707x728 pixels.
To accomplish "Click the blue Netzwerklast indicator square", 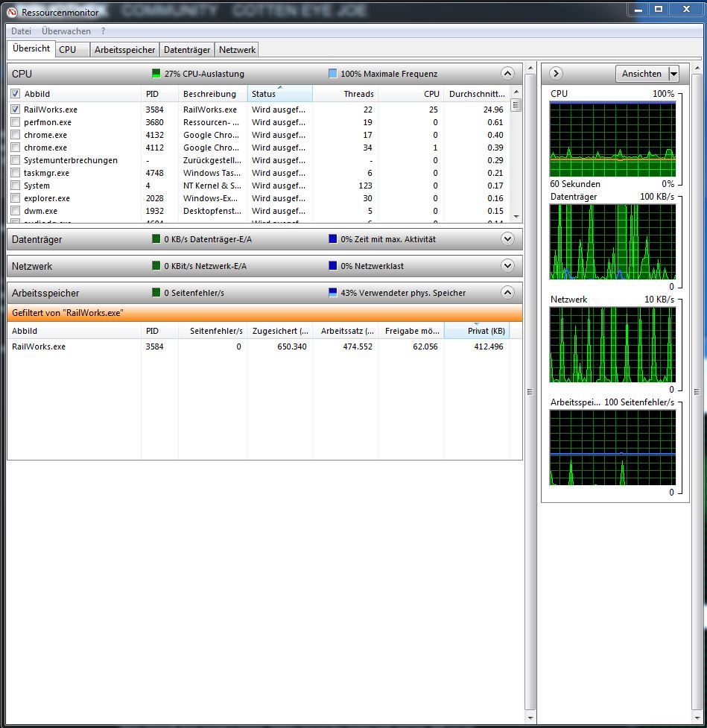I will [332, 265].
